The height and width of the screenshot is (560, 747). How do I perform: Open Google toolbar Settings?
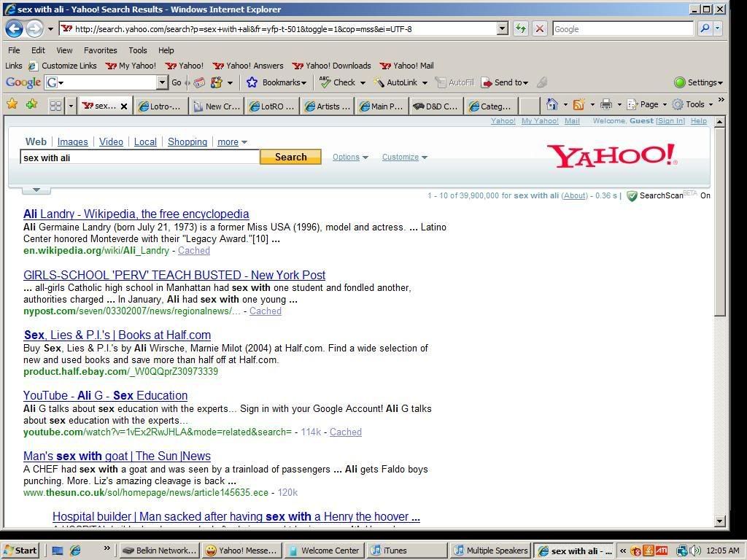click(698, 82)
